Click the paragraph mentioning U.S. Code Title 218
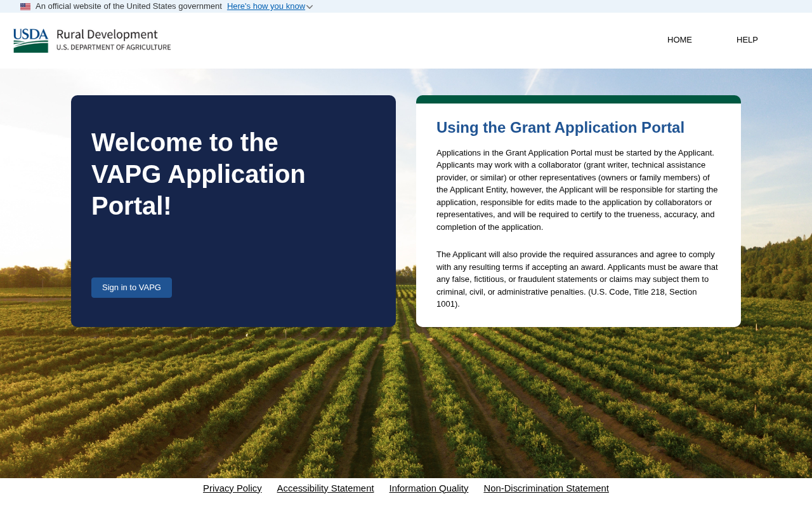This screenshot has width=812, height=508. coord(577,279)
